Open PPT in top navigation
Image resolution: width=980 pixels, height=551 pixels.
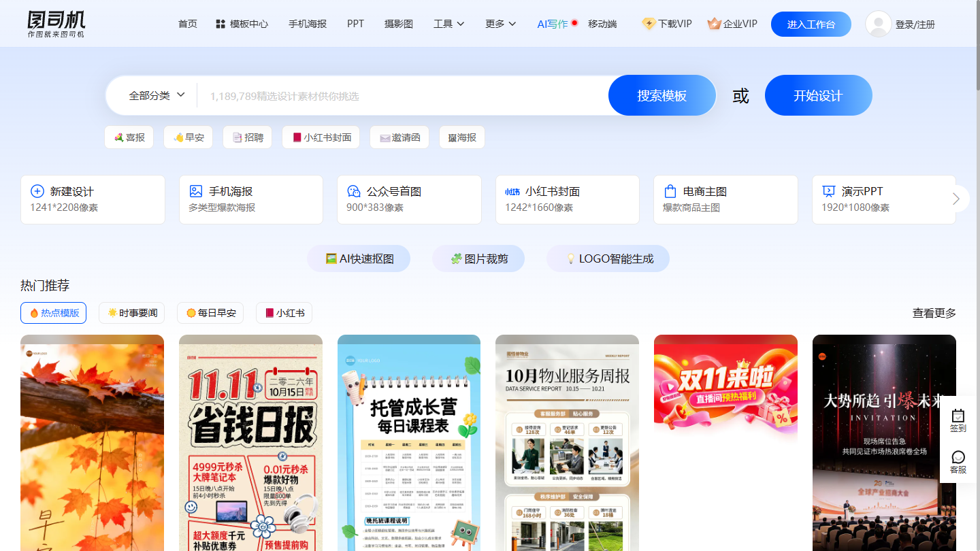click(x=356, y=24)
